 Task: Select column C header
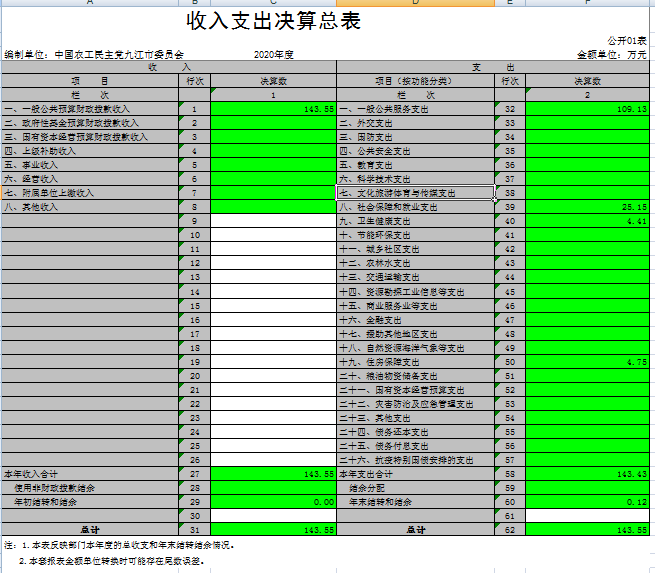click(x=273, y=3)
